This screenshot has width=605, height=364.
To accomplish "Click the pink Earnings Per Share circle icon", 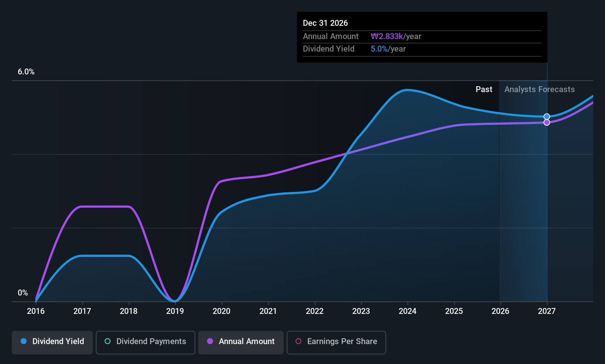I will click(298, 342).
